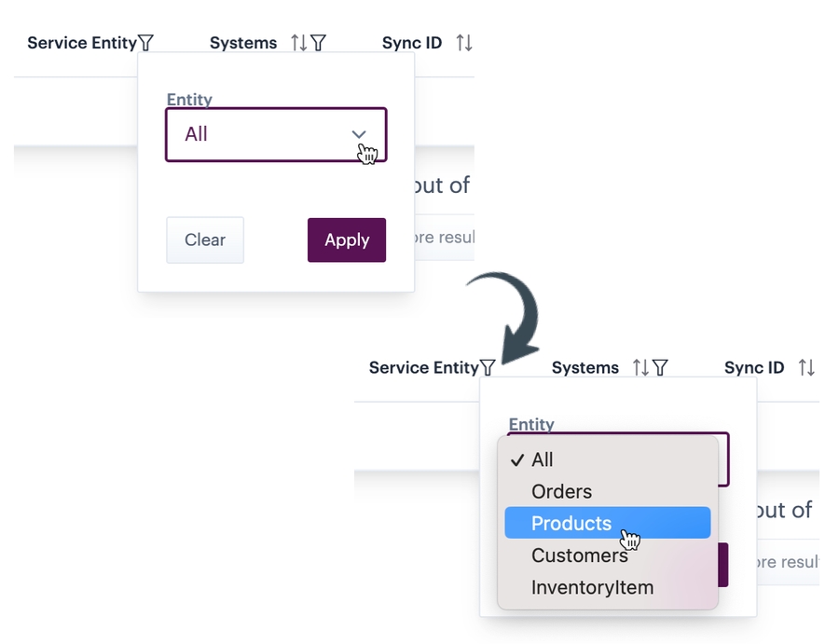Expand the Entity dropdown showing All
This screenshot has width=839, height=644.
tap(276, 134)
